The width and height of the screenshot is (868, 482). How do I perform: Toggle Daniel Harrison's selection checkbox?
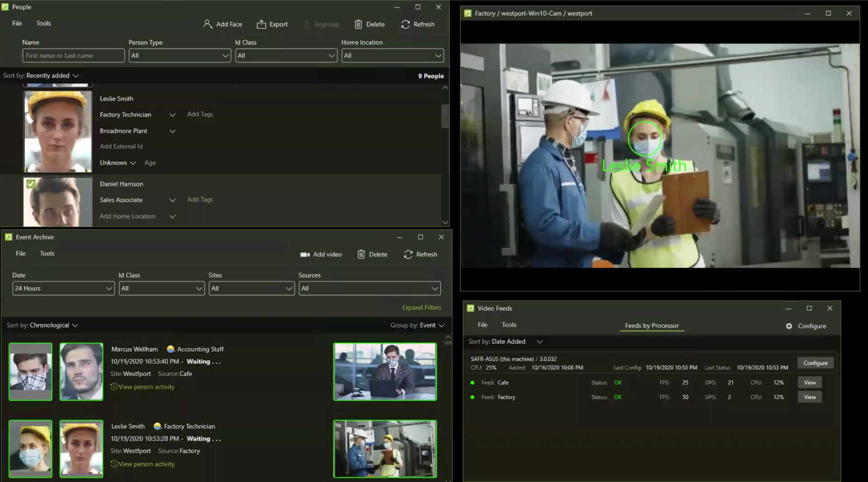tap(30, 183)
